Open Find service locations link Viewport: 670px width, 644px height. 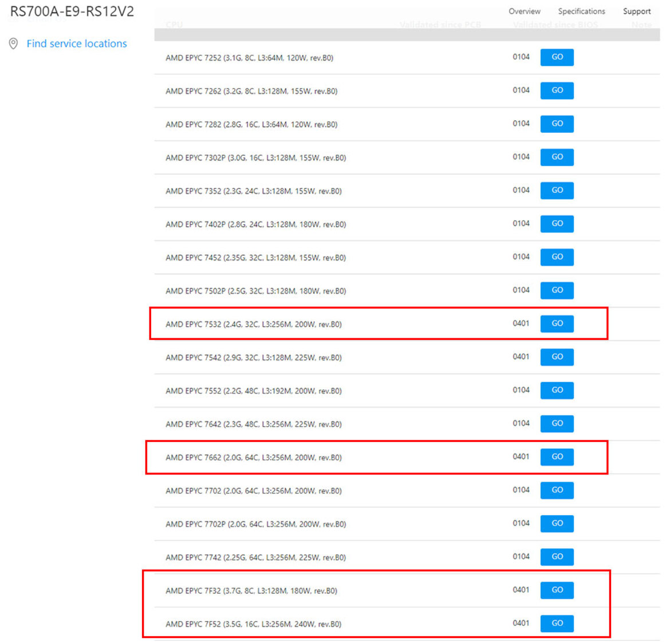click(77, 44)
